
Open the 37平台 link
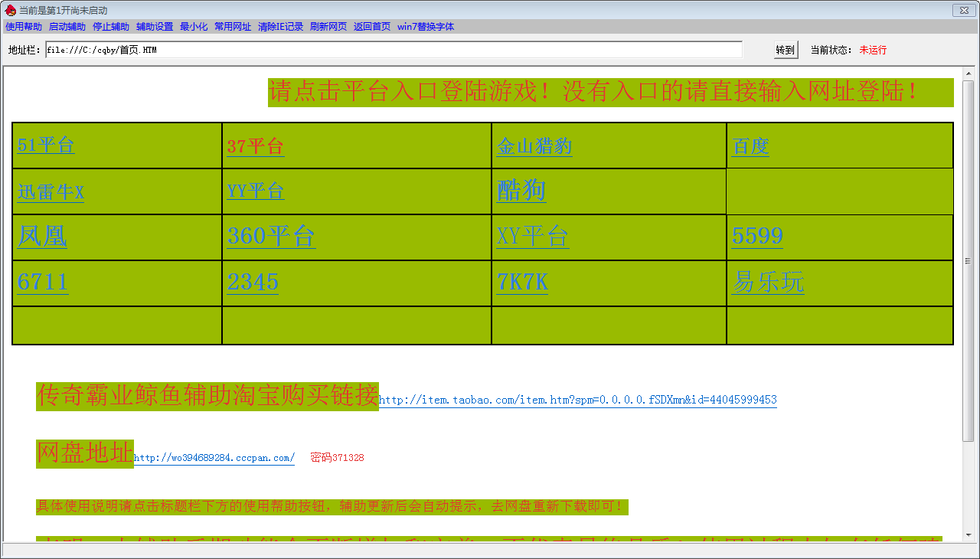(x=256, y=146)
